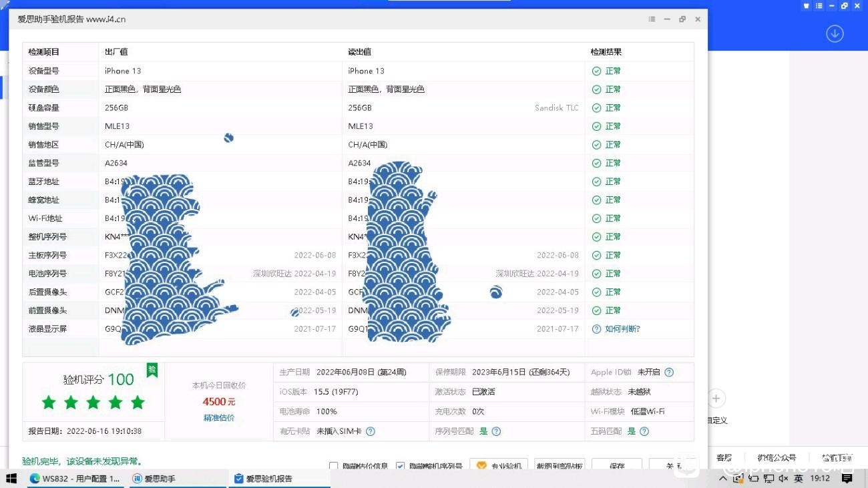Click the green check icon in the 电池序列号 row
This screenshot has width=868, height=488.
(597, 274)
